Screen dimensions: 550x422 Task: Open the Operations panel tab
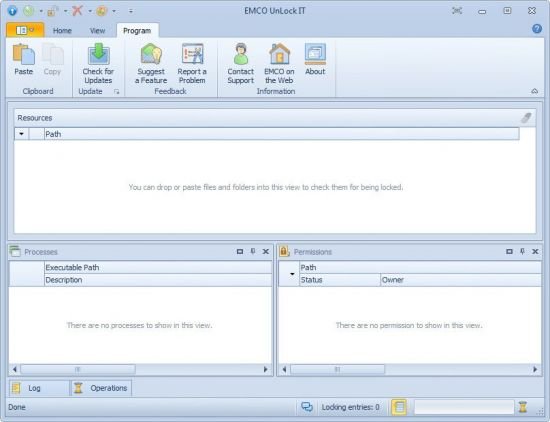[x=101, y=388]
